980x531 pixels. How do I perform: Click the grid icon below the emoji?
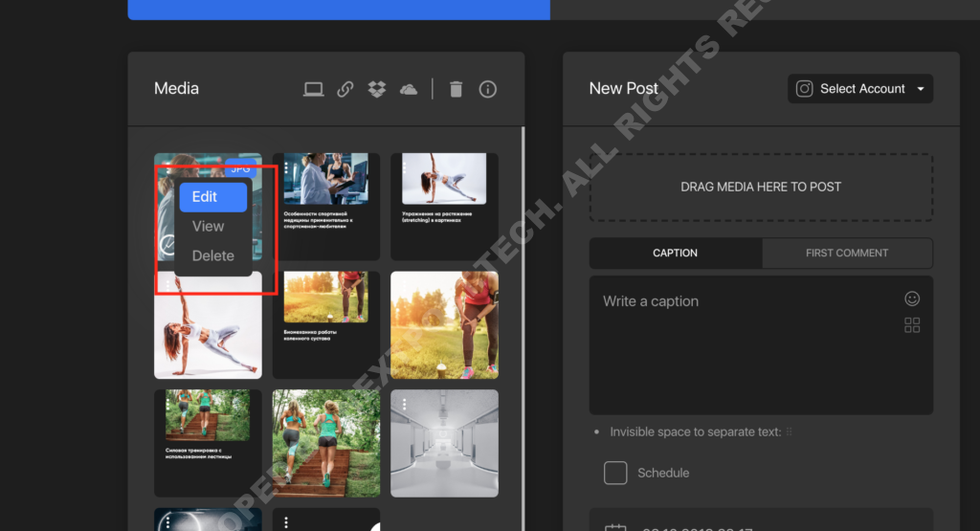[912, 325]
